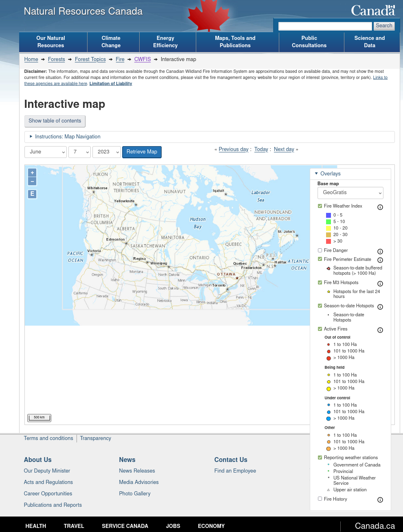Click the Search button
The image size is (403, 532).
click(x=384, y=26)
